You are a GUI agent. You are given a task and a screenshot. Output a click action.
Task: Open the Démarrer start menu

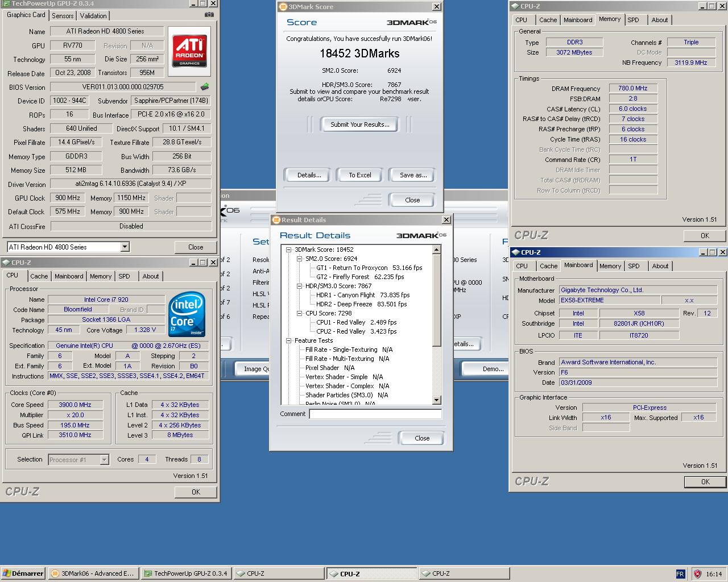[23, 573]
